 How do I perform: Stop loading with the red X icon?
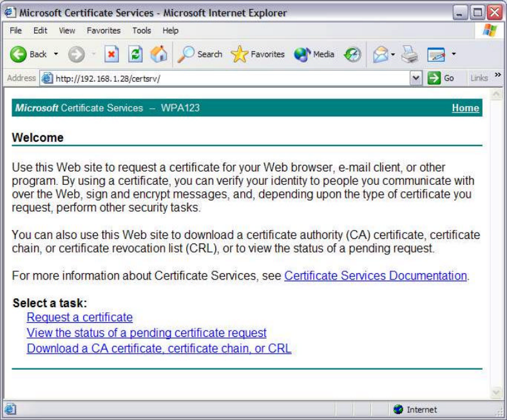[x=111, y=54]
